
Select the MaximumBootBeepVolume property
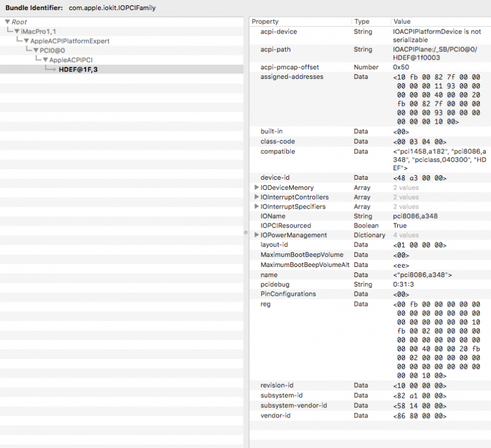pos(370,255)
